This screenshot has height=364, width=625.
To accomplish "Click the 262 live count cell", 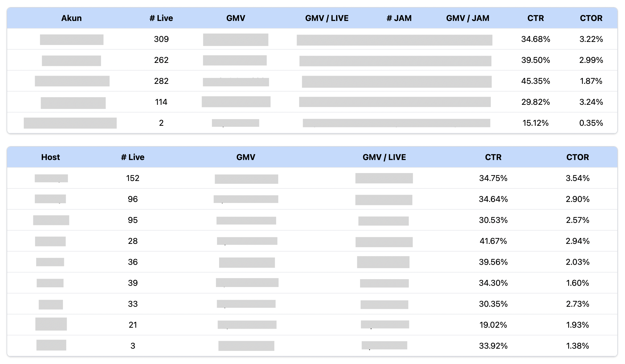I will (161, 60).
